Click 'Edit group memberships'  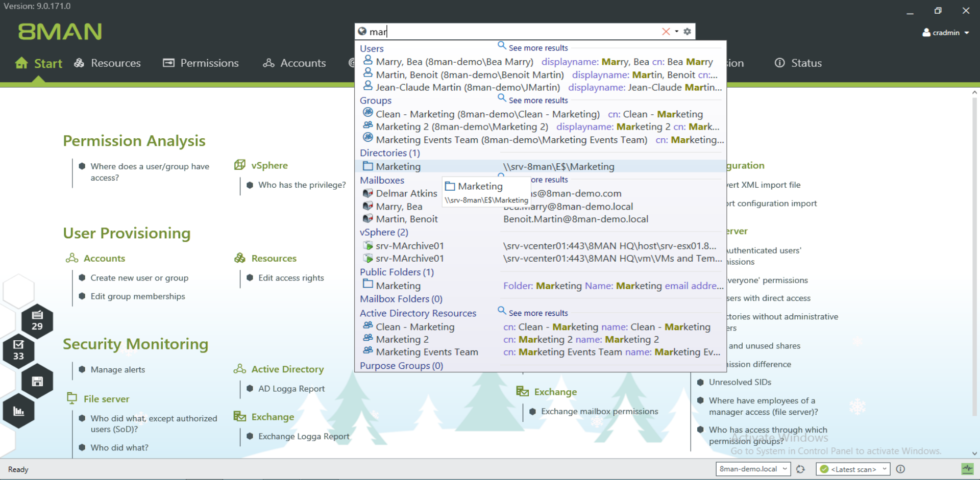[x=138, y=296]
